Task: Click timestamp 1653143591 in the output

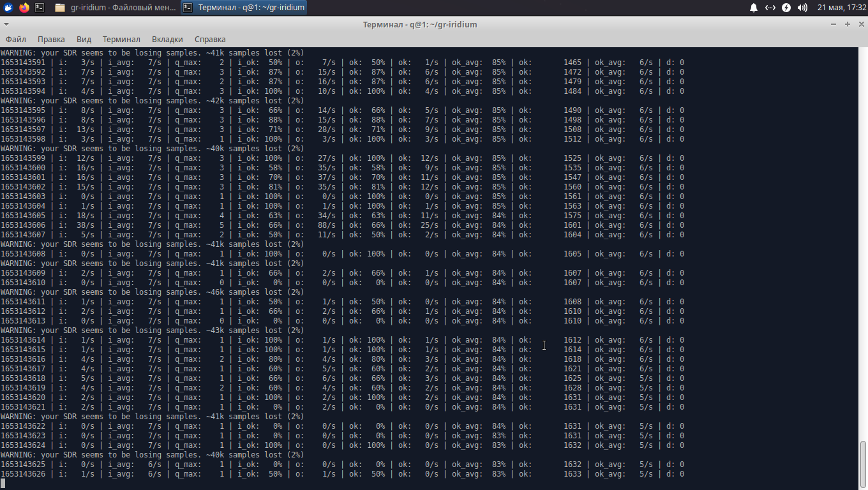Action: click(23, 63)
